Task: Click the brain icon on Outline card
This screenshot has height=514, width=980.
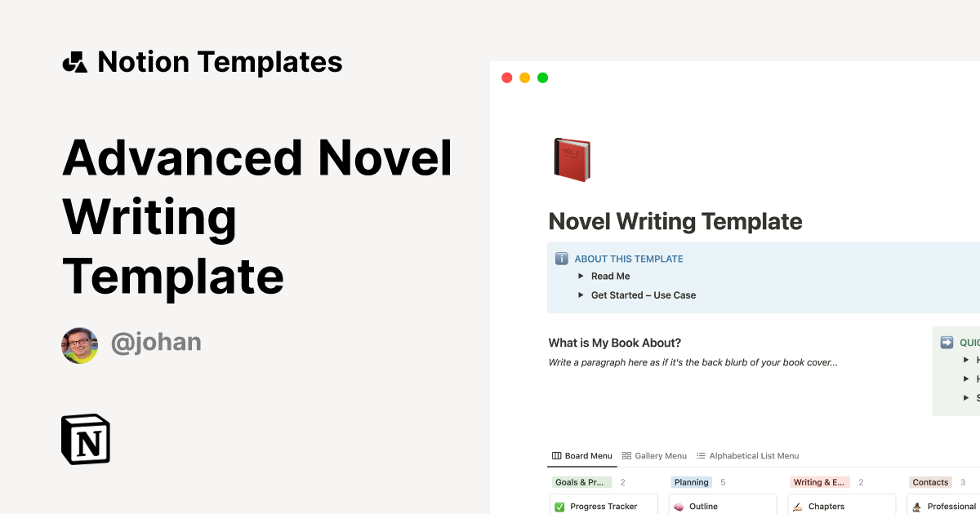Action: tap(679, 507)
